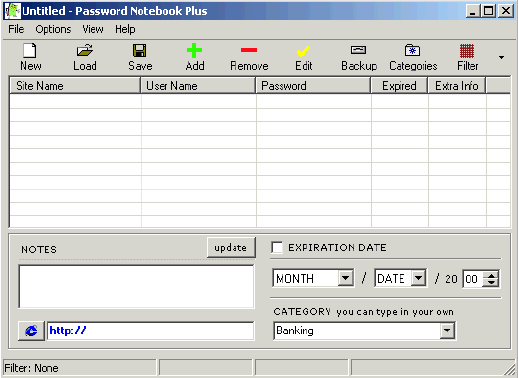Image resolution: width=518 pixels, height=378 pixels.
Task: Close the Password Notebook Plus window
Action: tap(506, 11)
